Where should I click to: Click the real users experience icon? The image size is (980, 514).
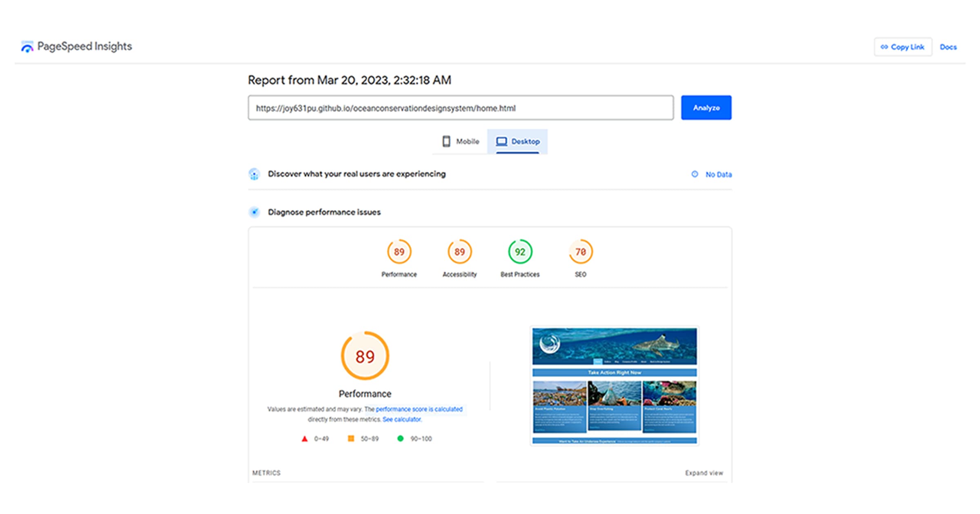point(254,175)
